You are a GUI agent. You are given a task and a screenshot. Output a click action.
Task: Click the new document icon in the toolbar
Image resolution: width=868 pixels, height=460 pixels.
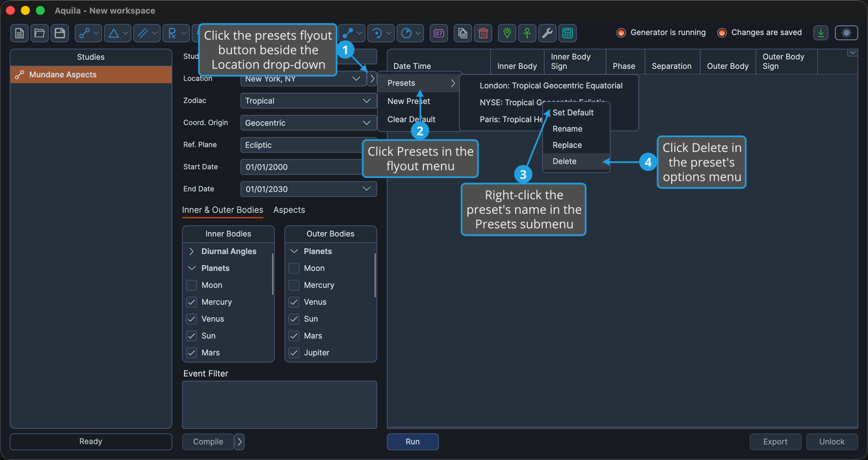click(20, 33)
